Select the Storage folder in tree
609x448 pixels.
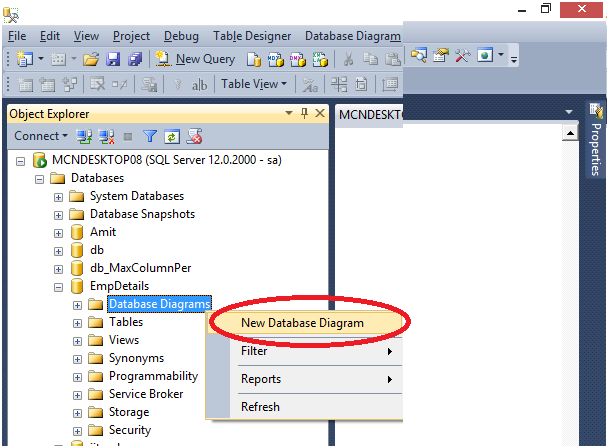pos(129,412)
